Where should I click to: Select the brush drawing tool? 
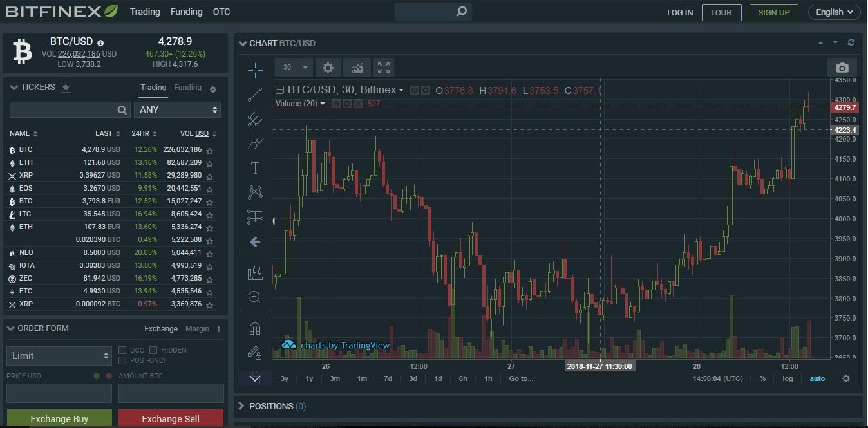pos(255,144)
